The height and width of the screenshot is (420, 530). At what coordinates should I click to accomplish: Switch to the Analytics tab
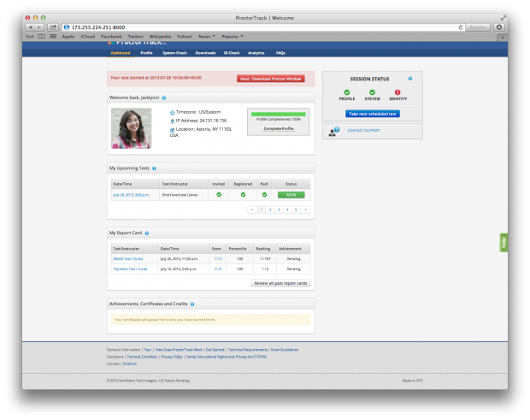256,53
